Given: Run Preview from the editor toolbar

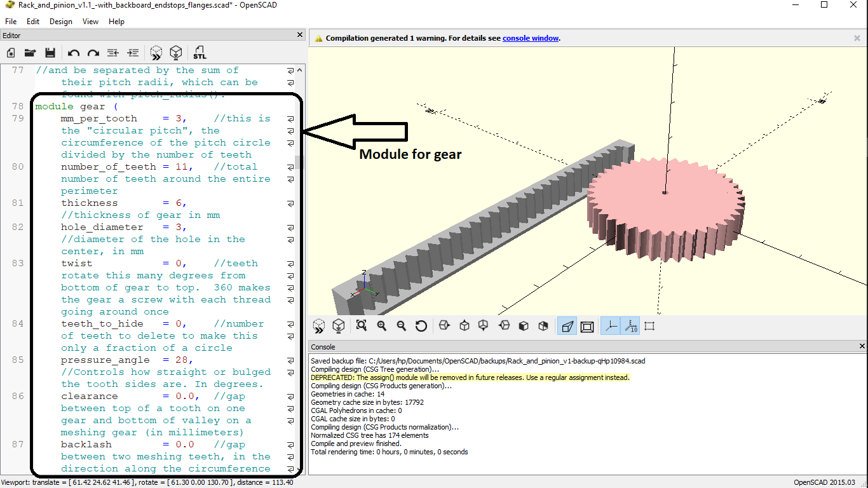Looking at the screenshot, I should [x=156, y=53].
